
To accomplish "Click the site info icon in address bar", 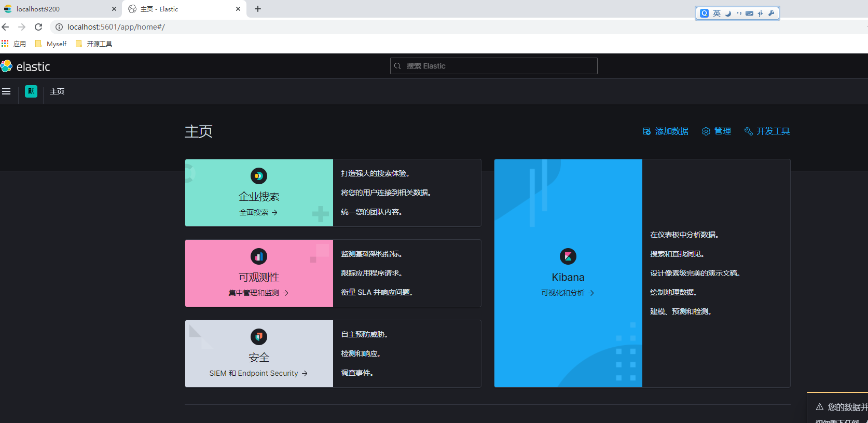I will (59, 27).
